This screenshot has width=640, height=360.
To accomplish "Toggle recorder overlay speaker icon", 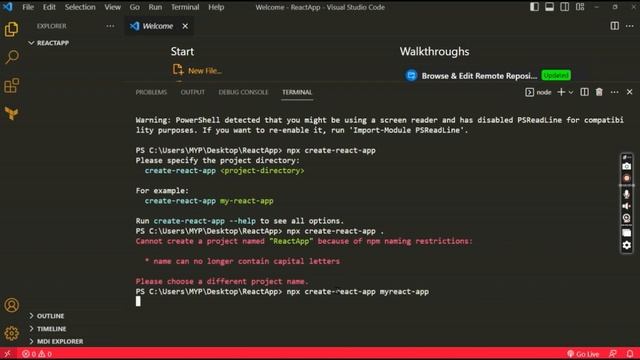I will 626,206.
